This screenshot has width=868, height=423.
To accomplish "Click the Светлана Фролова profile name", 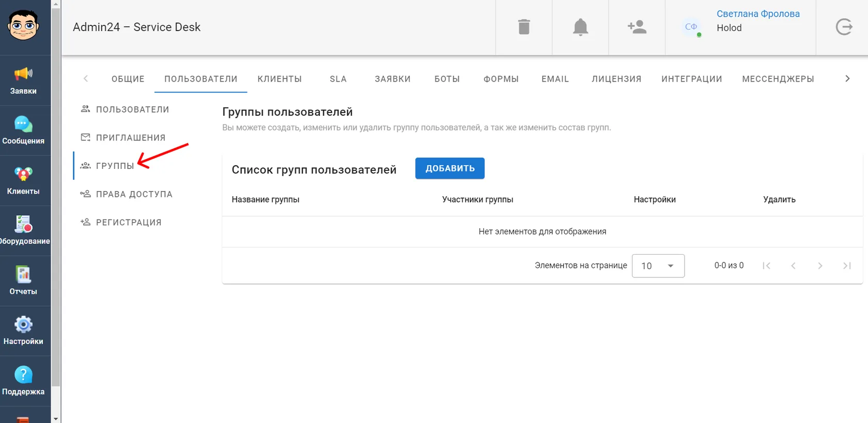I will (x=758, y=14).
